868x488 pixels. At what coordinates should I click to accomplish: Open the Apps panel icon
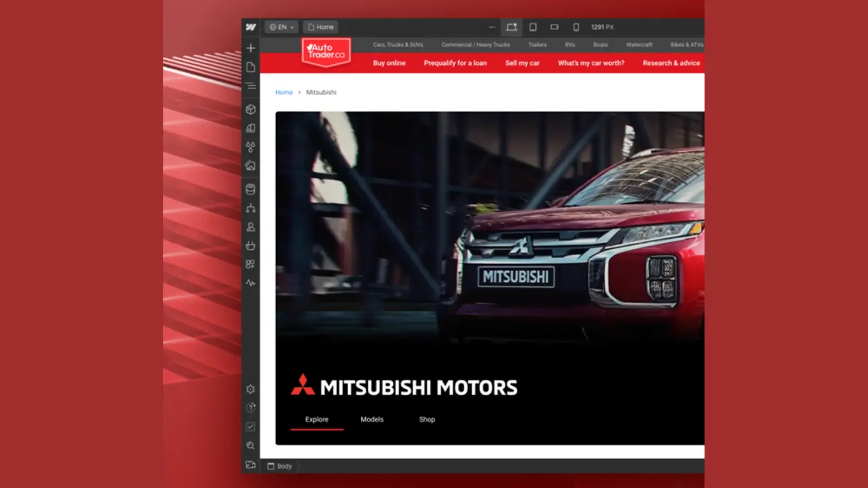tap(251, 264)
